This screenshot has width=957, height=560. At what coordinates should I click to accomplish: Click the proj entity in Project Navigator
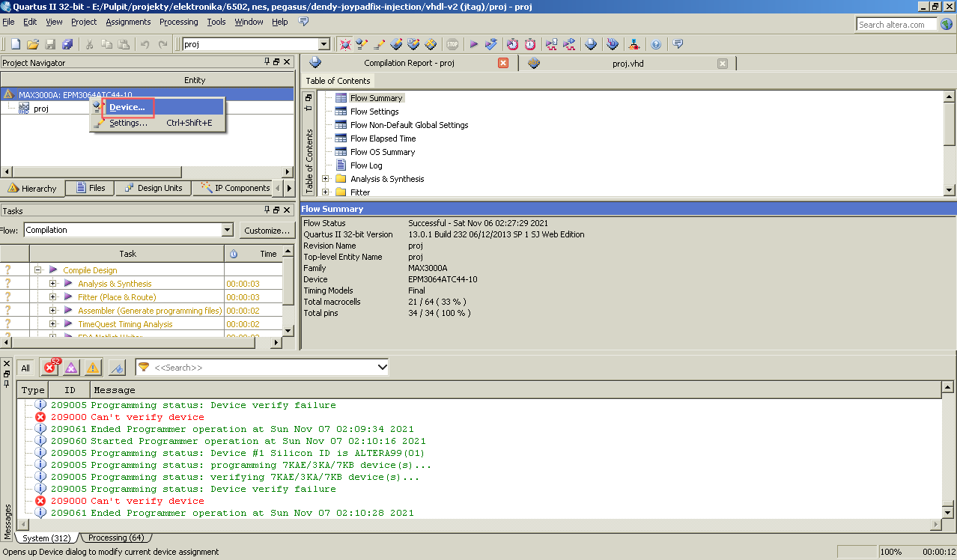pyautogui.click(x=40, y=109)
